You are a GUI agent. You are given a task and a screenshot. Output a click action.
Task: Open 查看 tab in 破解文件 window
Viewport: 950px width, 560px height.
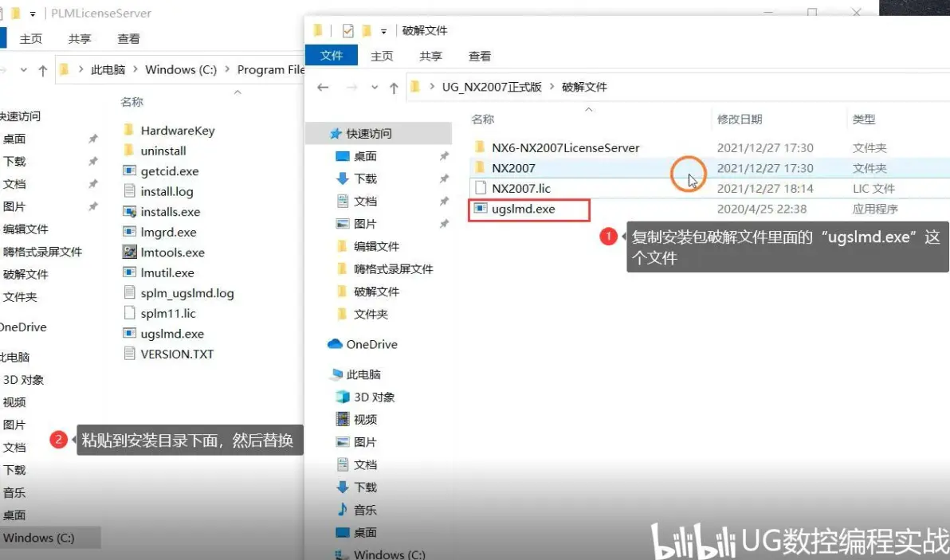pos(479,57)
